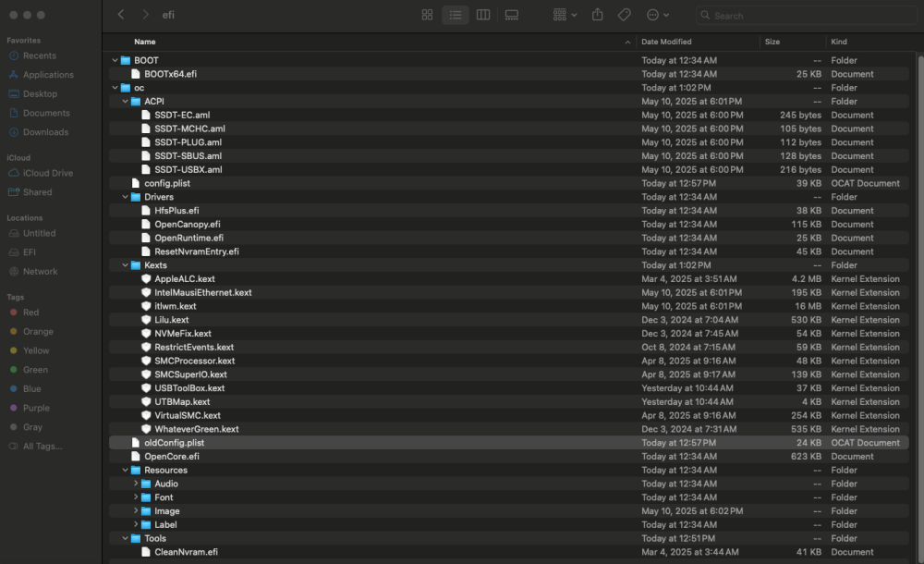The width and height of the screenshot is (924, 564).
Task: Select the VirtualSMC.kext shield icon
Action: click(146, 415)
